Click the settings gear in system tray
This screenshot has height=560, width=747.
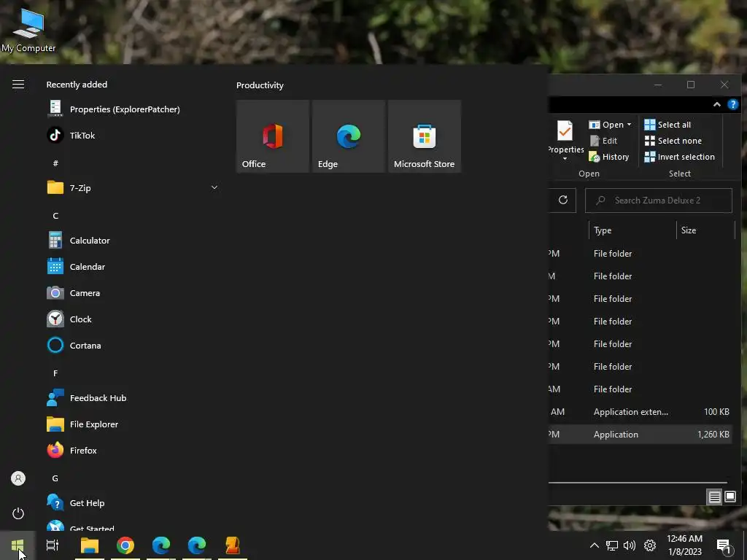click(650, 545)
